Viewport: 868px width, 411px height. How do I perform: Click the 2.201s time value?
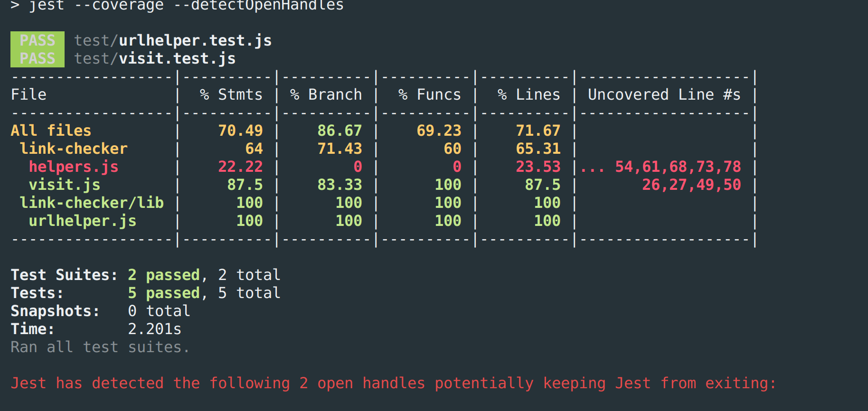tap(155, 329)
